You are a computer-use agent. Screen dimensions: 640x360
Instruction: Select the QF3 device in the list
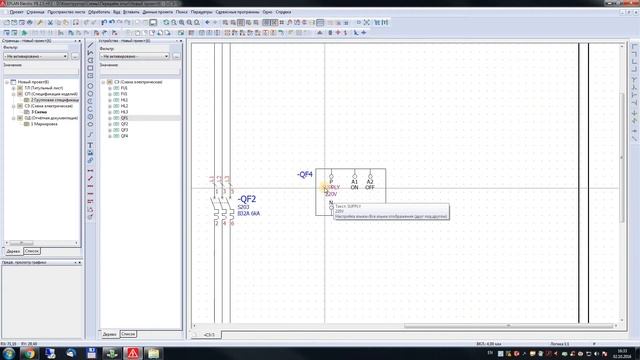point(124,130)
